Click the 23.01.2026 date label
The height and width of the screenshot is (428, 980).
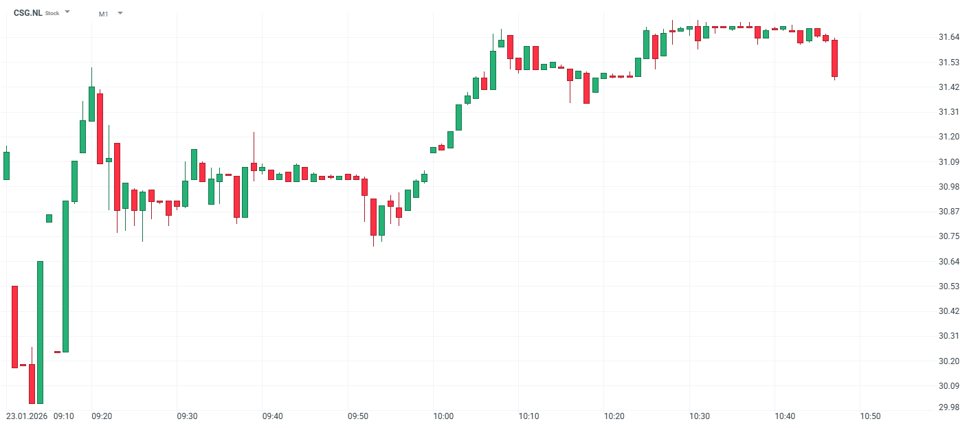(27, 416)
